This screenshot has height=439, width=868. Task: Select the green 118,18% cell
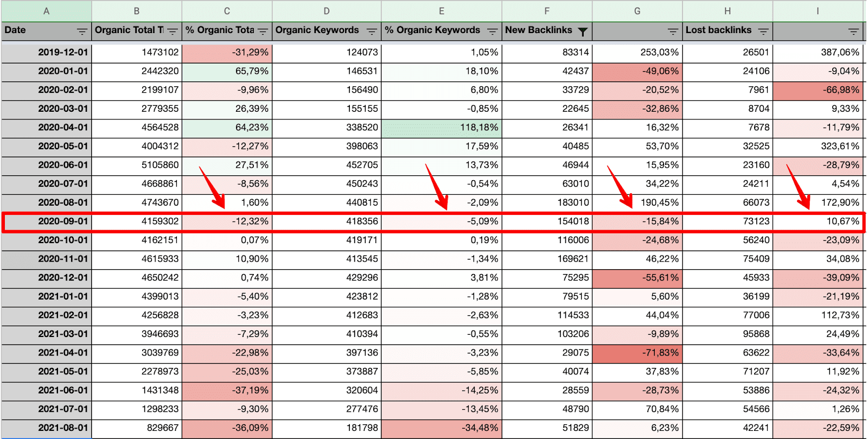[x=441, y=128]
